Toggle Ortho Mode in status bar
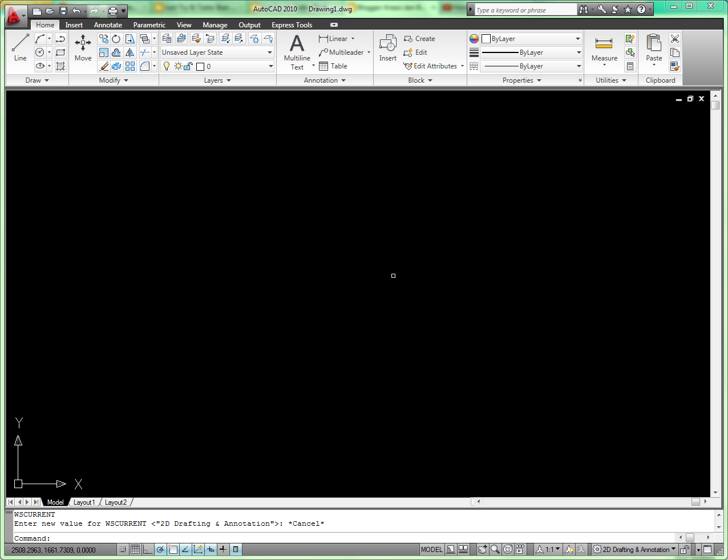This screenshot has height=560, width=728. click(148, 549)
